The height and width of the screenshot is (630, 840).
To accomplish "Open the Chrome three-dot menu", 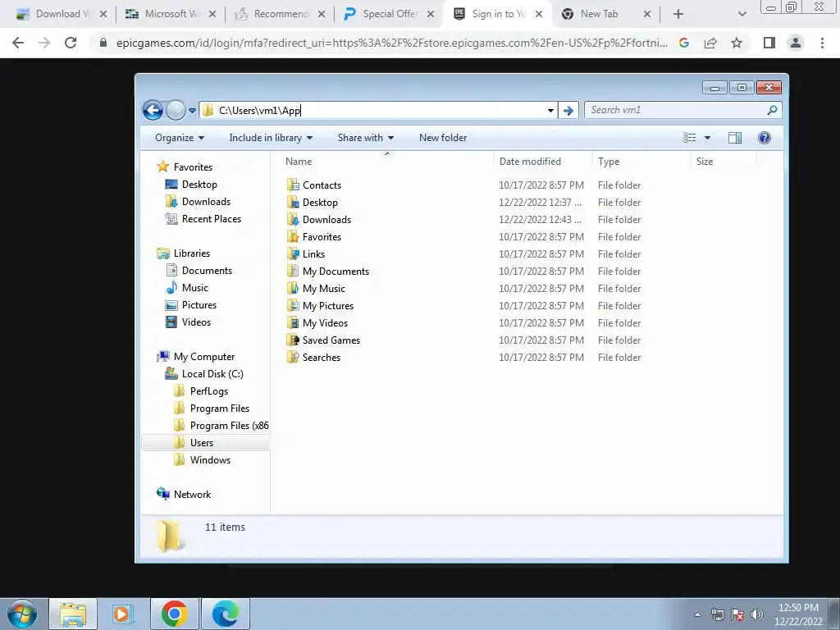I will 822,43.
